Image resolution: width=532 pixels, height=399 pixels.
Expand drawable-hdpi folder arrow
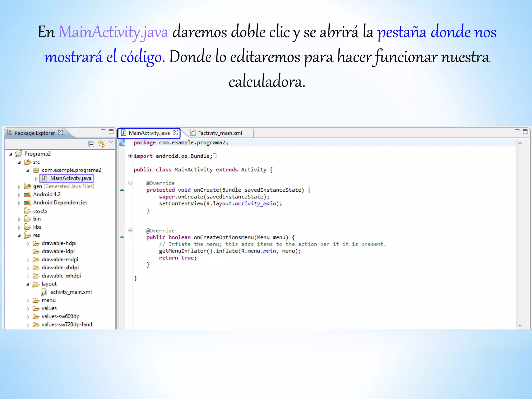click(28, 244)
